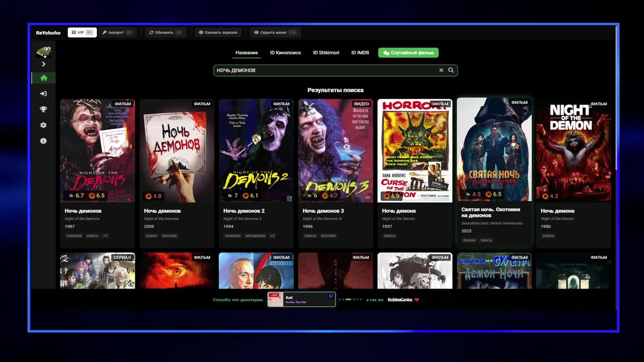Click the title Ночь демонов 3

[x=324, y=211]
